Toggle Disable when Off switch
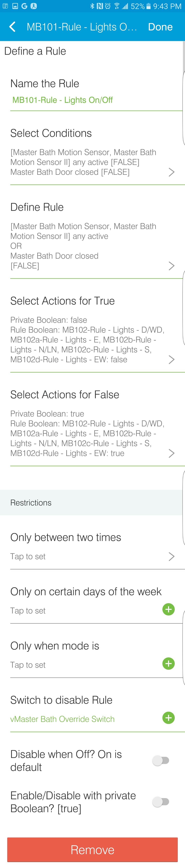This screenshot has height=868, width=185. (161, 760)
